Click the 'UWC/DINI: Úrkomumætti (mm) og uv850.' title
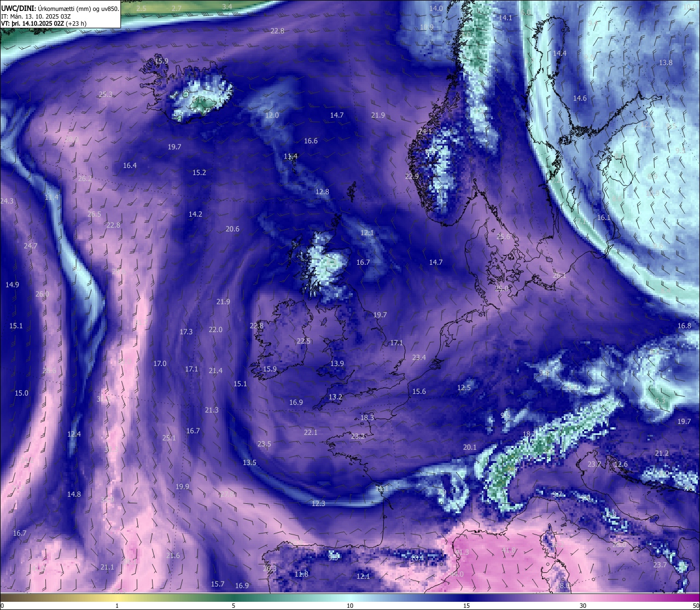This screenshot has width=700, height=610. 60,8
